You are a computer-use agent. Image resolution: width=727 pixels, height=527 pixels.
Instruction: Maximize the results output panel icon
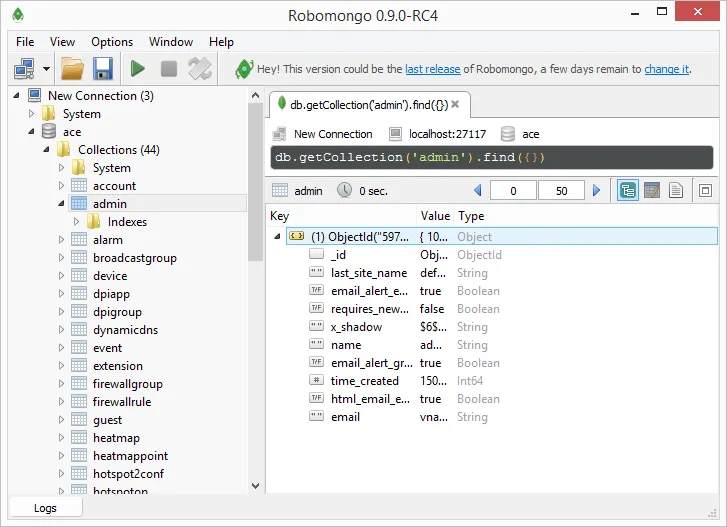pos(705,190)
